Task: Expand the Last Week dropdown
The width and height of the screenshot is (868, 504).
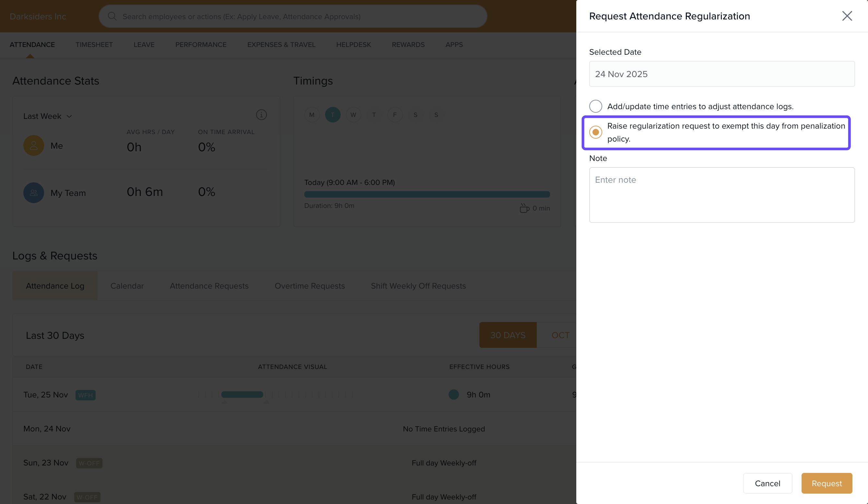Action: click(48, 116)
